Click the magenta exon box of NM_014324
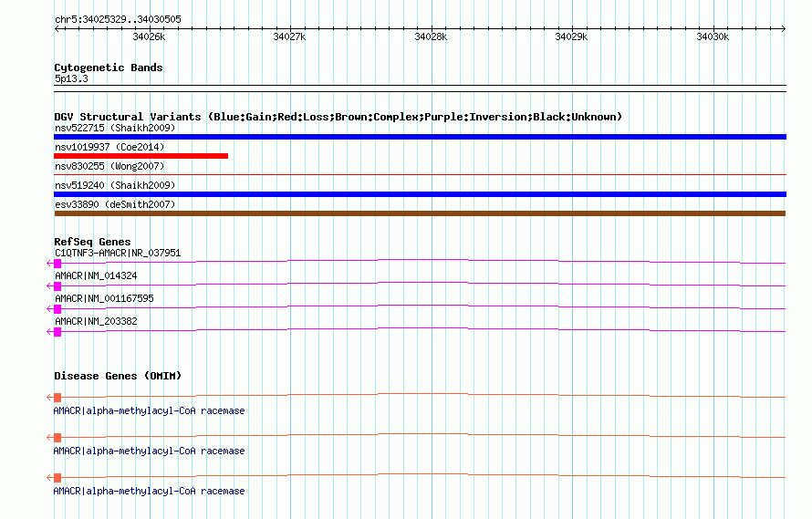This screenshot has width=812, height=519. [x=57, y=286]
